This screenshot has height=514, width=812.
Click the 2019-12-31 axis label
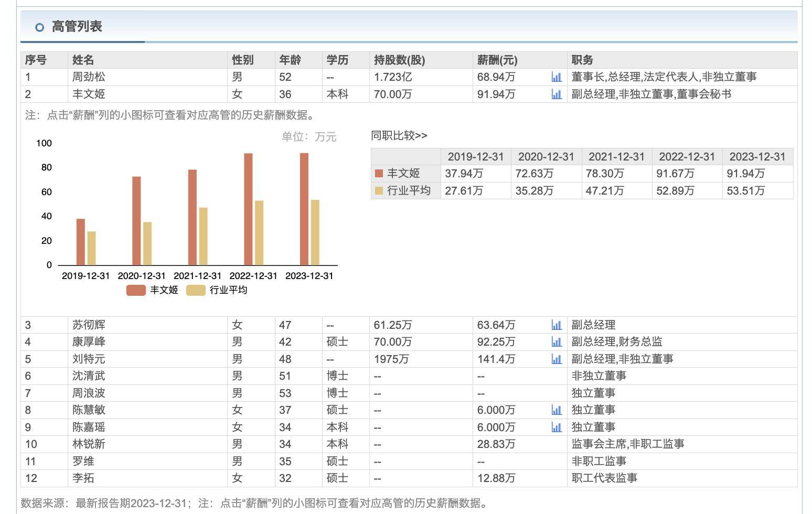click(x=86, y=275)
